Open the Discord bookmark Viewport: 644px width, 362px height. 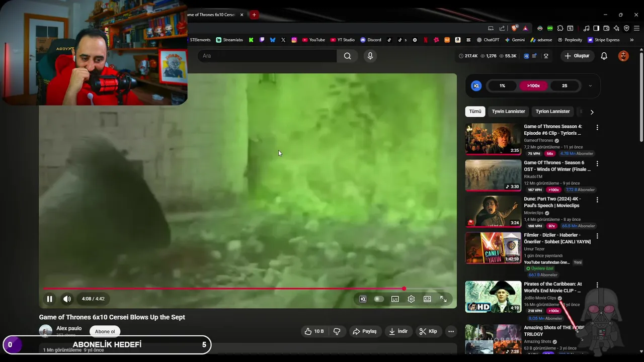pos(371,40)
